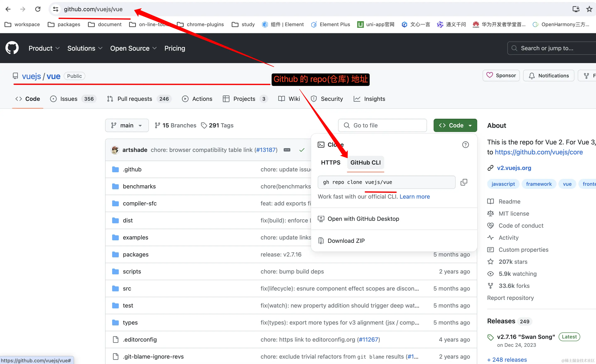Open the .editorconfig file
The width and height of the screenshot is (596, 364).
point(140,339)
